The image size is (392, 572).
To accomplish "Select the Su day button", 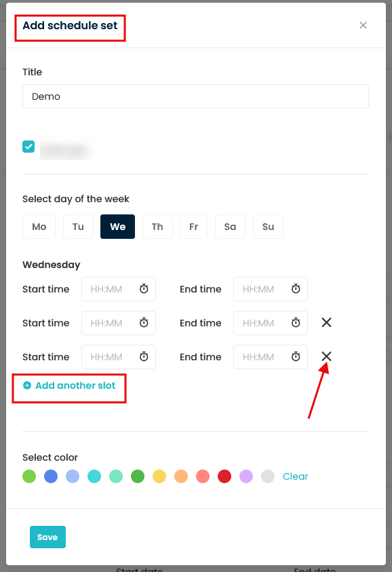I will pyautogui.click(x=268, y=227).
